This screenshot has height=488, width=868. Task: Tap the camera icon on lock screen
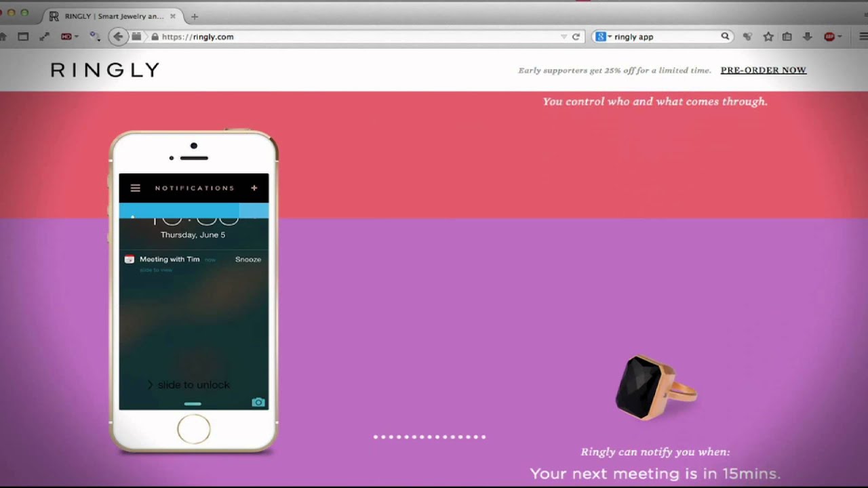click(x=258, y=402)
